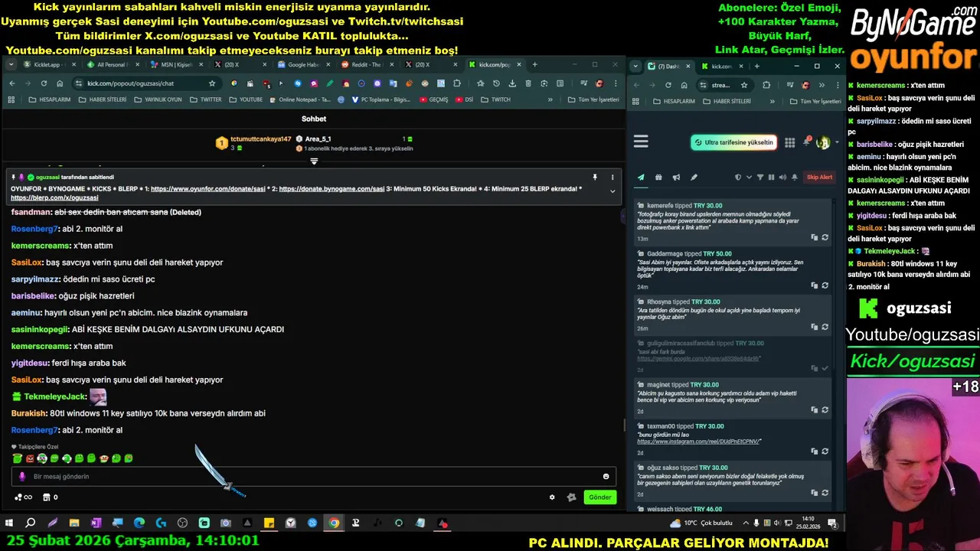Switch to the All Personal tab

pyautogui.click(x=113, y=65)
